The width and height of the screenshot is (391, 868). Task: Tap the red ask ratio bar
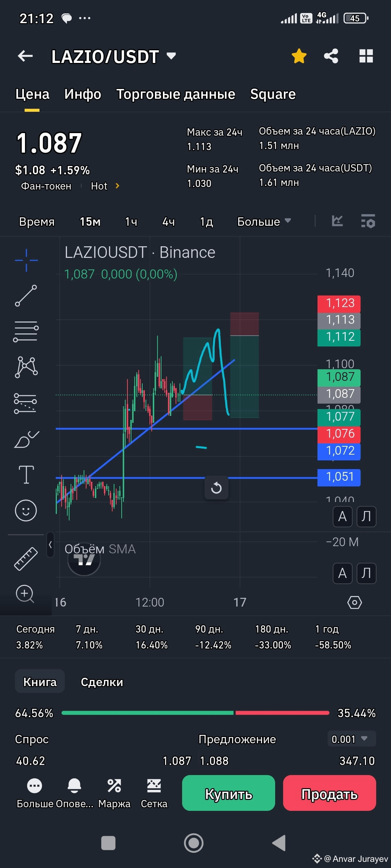282,713
